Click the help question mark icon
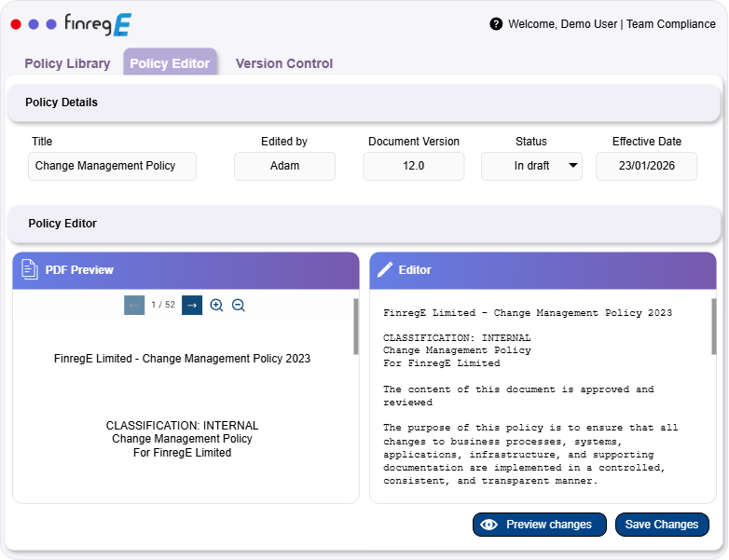Screen dimensions: 729x560 click(x=496, y=24)
